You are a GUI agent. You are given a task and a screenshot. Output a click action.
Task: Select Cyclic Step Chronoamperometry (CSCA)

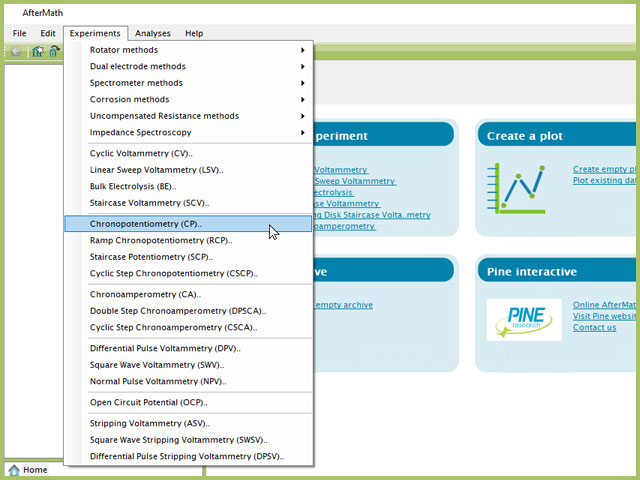[189, 327]
